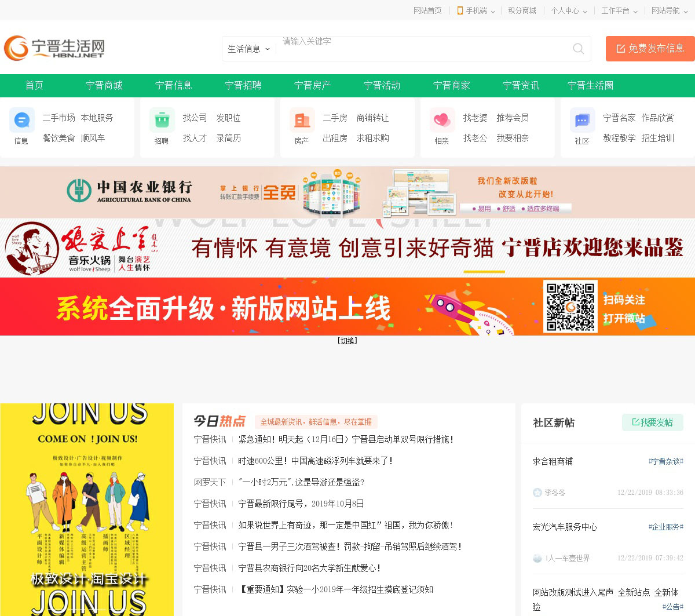Screen dimensions: 695x616
Task: Read news 时速600公里 高速磁浮列车
Action: [316, 461]
